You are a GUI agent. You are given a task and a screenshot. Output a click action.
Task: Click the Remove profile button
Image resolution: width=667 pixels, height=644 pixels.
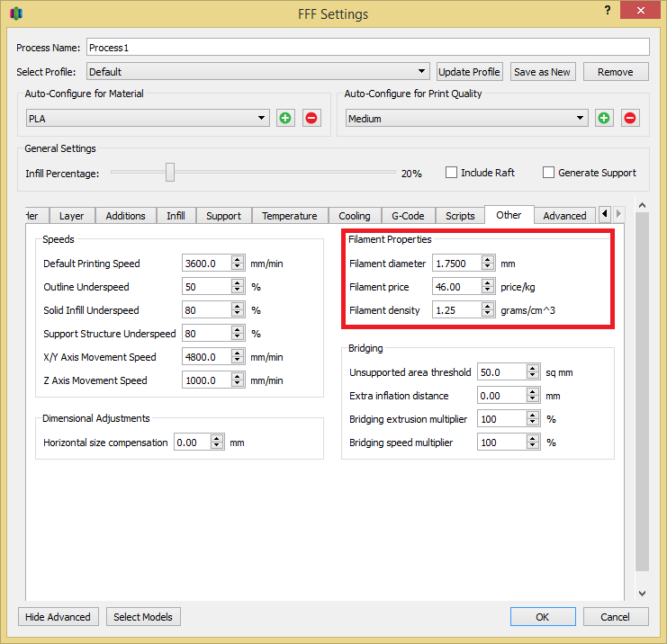tap(616, 71)
